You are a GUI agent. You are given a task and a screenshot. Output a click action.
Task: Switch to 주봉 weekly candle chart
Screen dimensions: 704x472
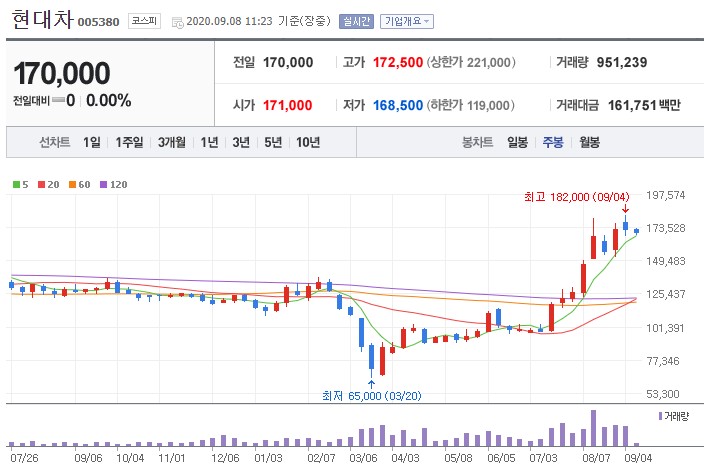(x=553, y=142)
